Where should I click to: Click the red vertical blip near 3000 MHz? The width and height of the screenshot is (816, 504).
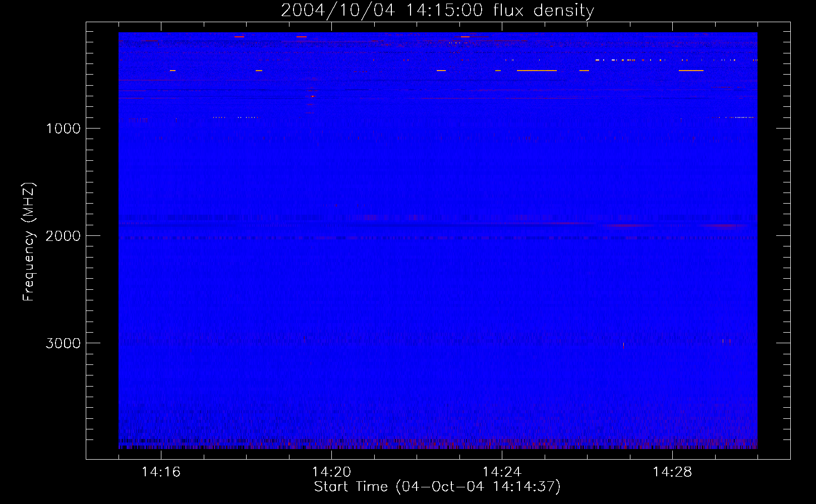click(623, 345)
